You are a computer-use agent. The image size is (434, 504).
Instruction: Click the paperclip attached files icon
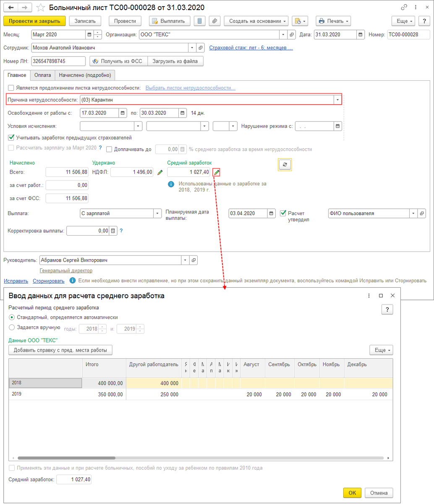[215, 21]
